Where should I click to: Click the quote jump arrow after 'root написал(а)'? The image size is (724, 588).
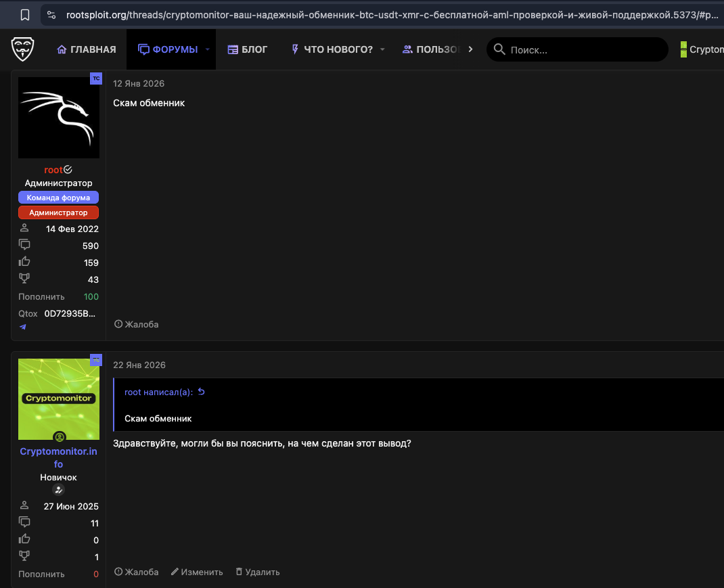pyautogui.click(x=201, y=392)
